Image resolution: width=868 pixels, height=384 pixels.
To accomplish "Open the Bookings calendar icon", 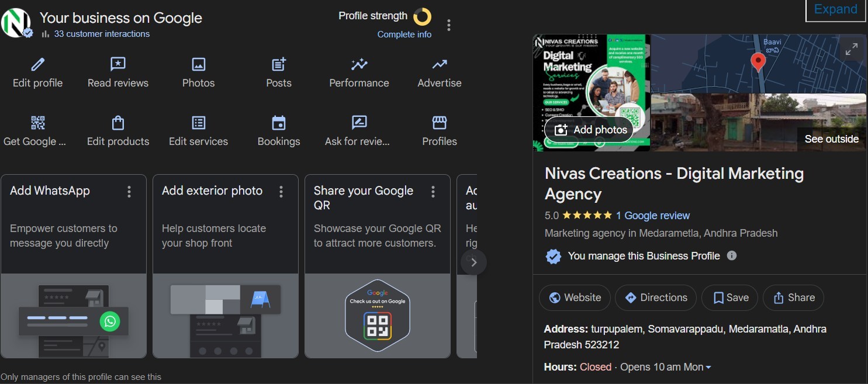I will pos(279,123).
